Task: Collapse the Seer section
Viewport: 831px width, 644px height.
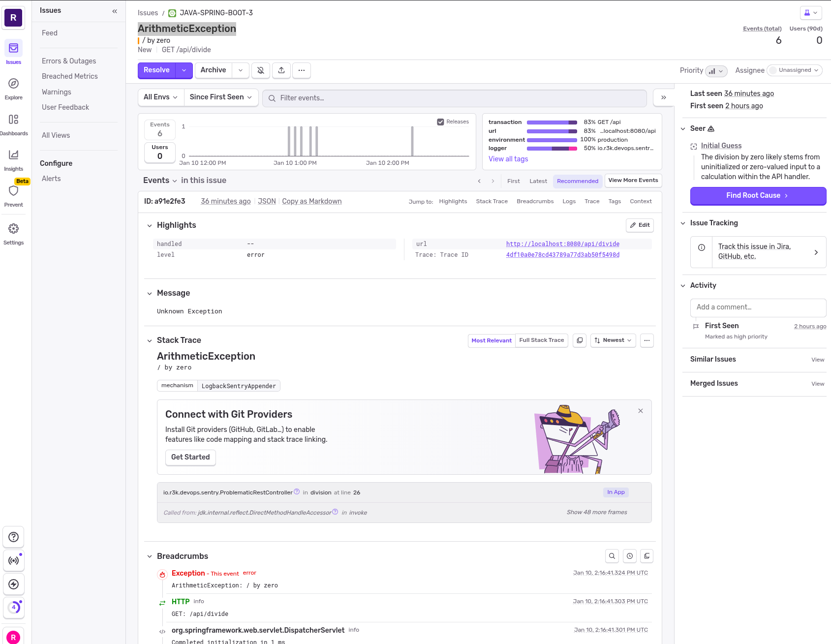Action: pyautogui.click(x=683, y=129)
